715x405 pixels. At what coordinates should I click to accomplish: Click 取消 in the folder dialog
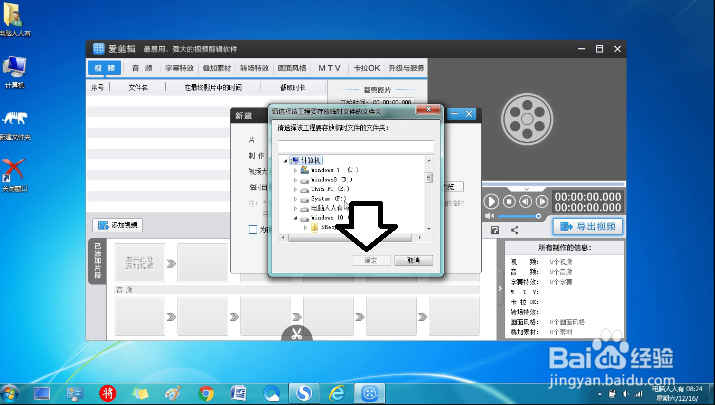point(413,260)
